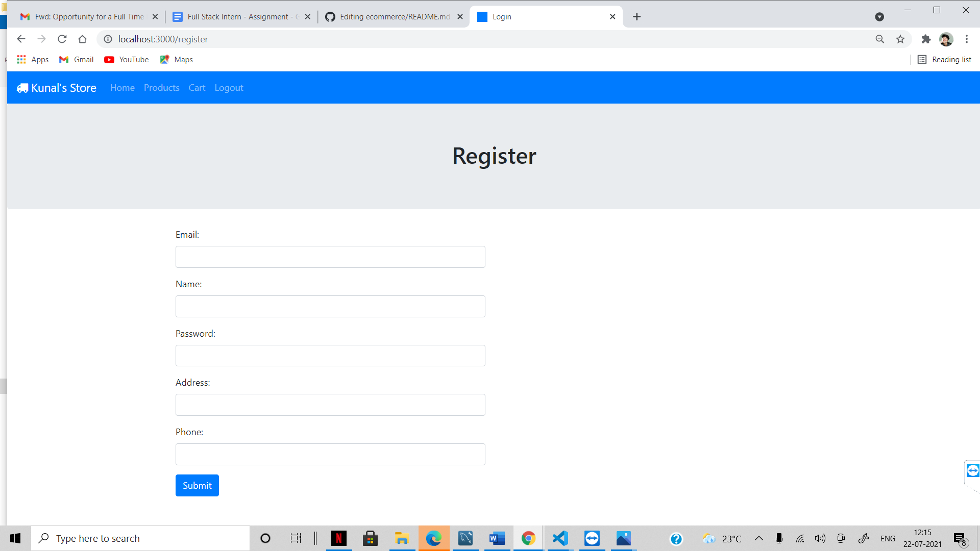Viewport: 980px width, 551px height.
Task: Open the Photos app in the taskbar
Action: [x=623, y=538]
